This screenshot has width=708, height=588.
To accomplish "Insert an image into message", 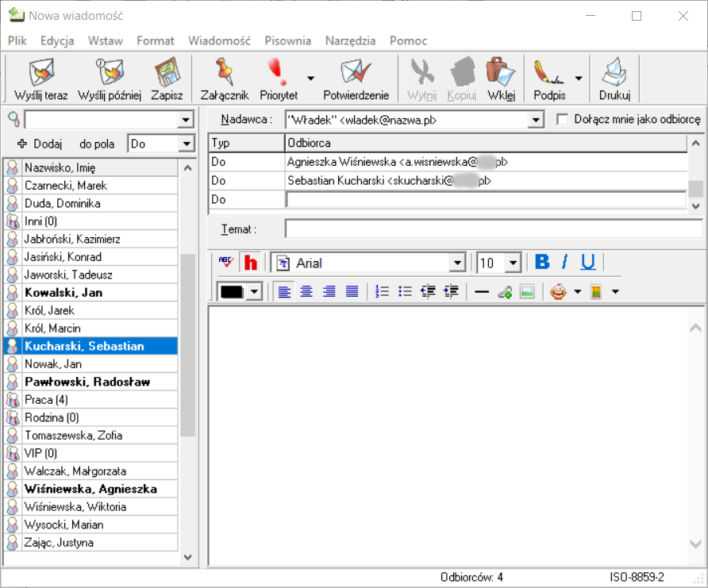I will pos(527,291).
